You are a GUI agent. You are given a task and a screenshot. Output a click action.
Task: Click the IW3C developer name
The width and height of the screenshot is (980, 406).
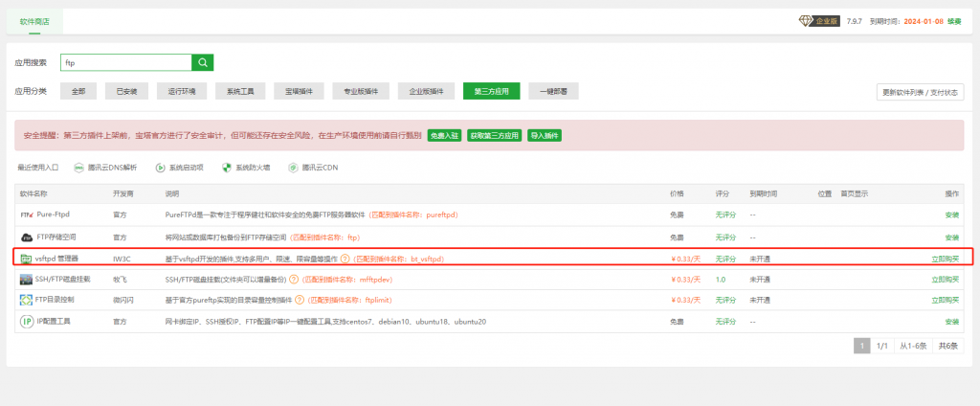pos(122,259)
